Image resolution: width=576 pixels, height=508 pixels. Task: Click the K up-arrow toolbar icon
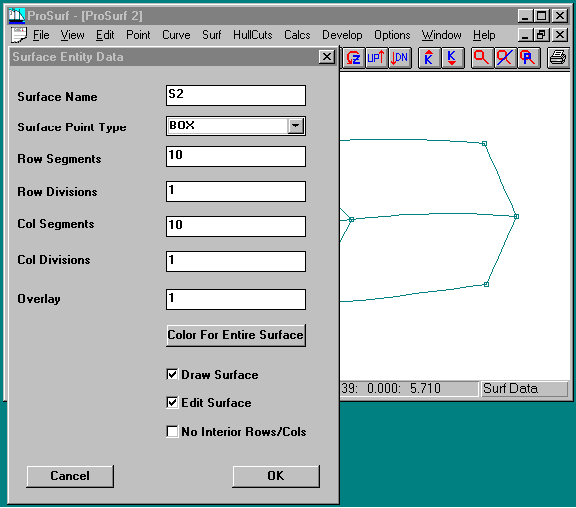pos(429,58)
